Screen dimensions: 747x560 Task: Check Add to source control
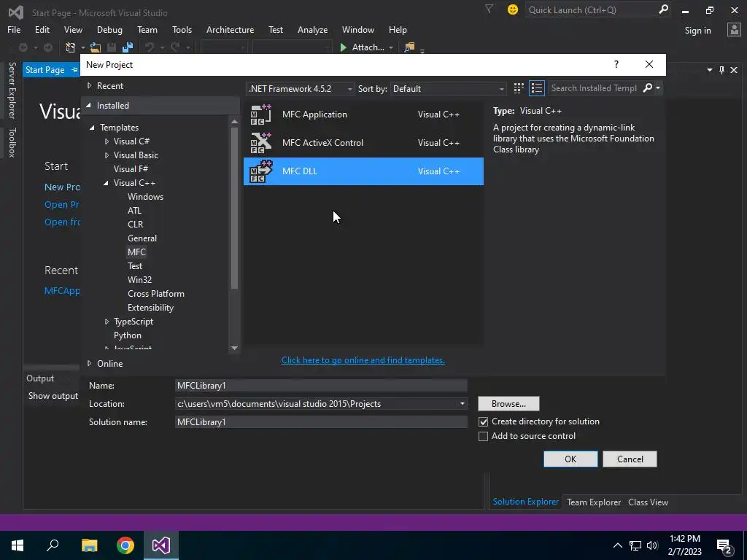pos(483,436)
